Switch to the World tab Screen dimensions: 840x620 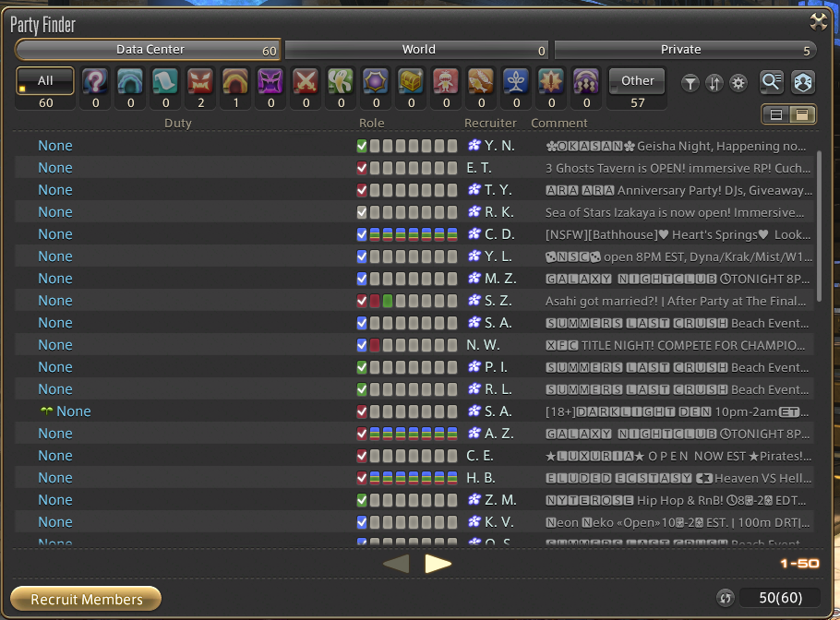(x=417, y=50)
